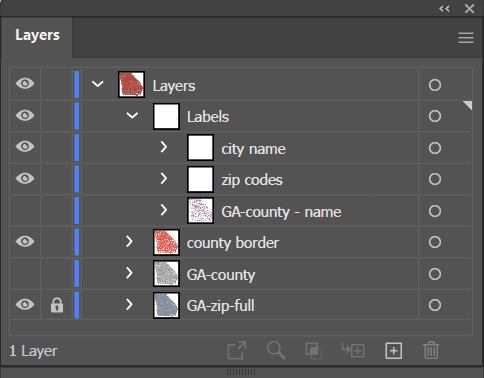This screenshot has width=484, height=378.
Task: Click Create New Layer plus icon
Action: click(x=394, y=351)
